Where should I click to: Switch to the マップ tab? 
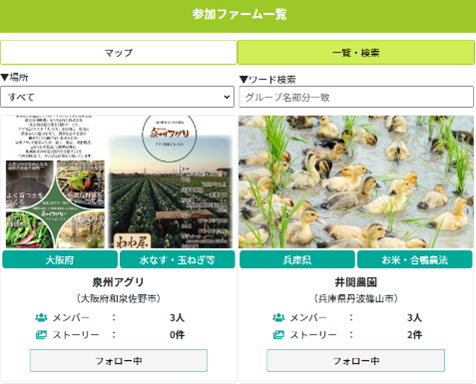(x=118, y=53)
